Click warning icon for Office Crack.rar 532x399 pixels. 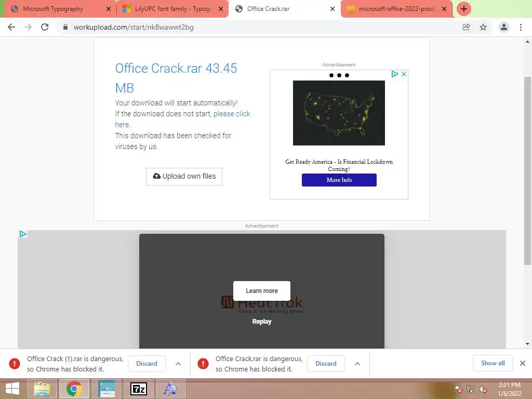[203, 363]
